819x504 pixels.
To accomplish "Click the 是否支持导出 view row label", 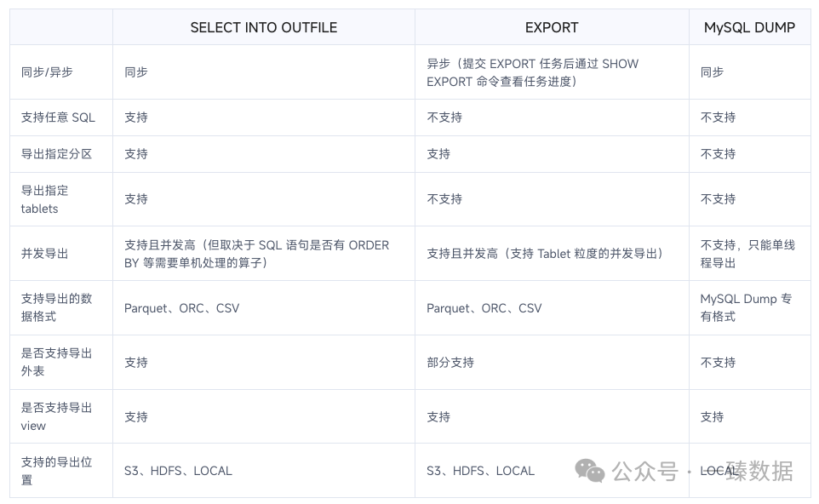I will click(56, 416).
